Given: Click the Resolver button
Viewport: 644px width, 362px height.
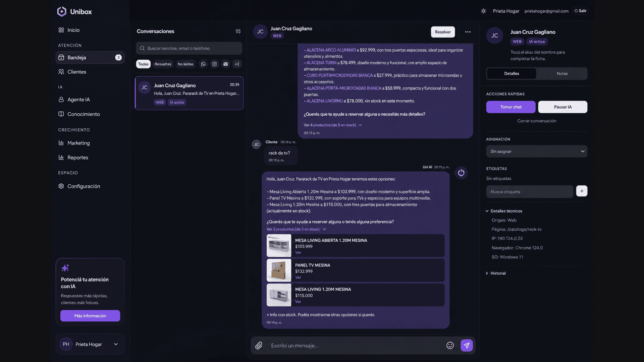Looking at the screenshot, I should coord(443,32).
